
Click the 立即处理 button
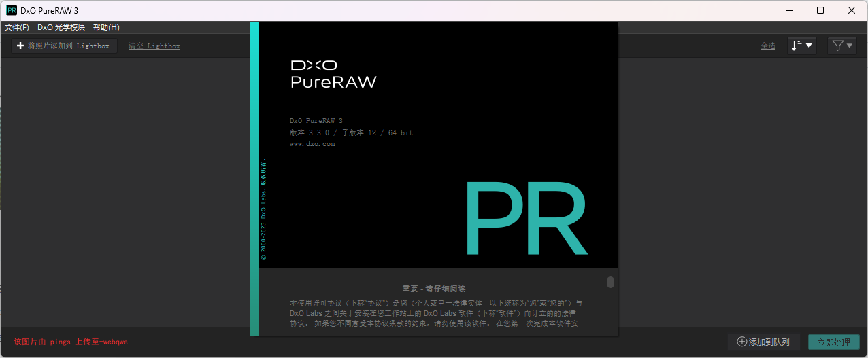point(834,342)
